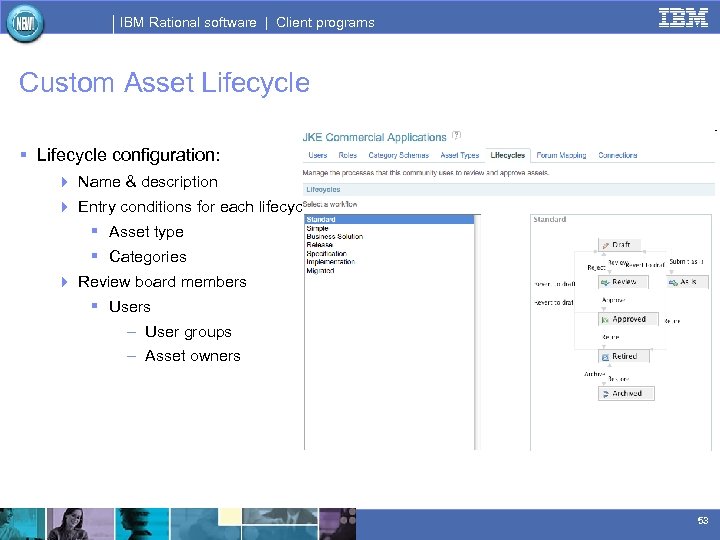Click the Approved node icon
720x540 pixels.
pos(605,320)
